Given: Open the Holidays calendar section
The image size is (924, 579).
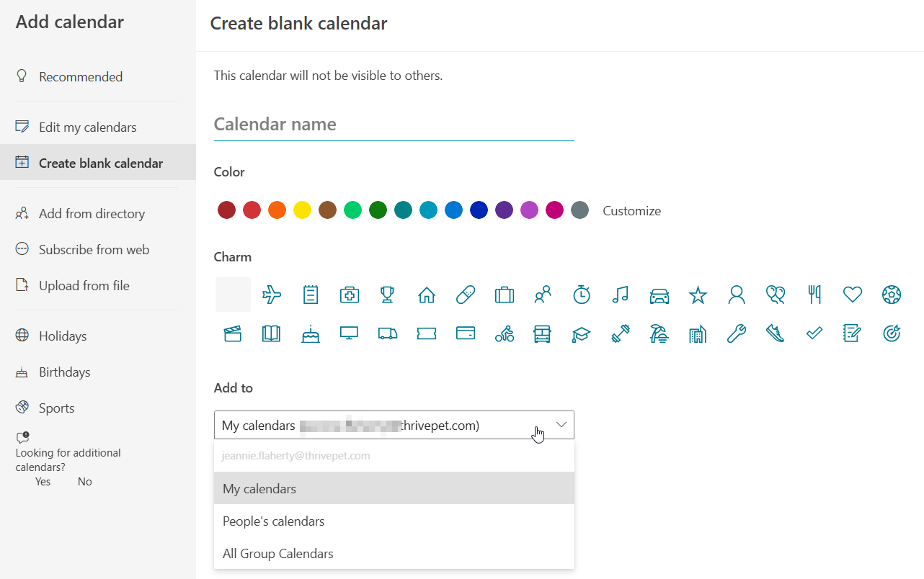Looking at the screenshot, I should (63, 336).
